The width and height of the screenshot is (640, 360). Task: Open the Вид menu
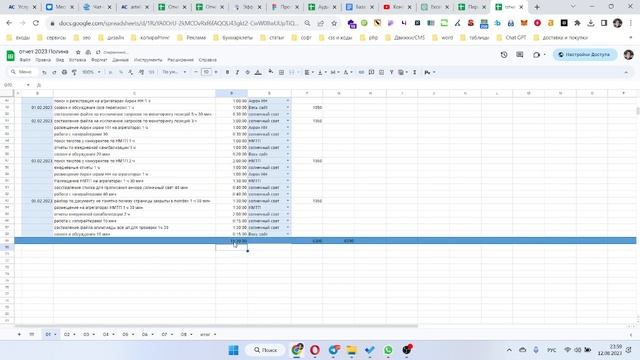(x=60, y=60)
